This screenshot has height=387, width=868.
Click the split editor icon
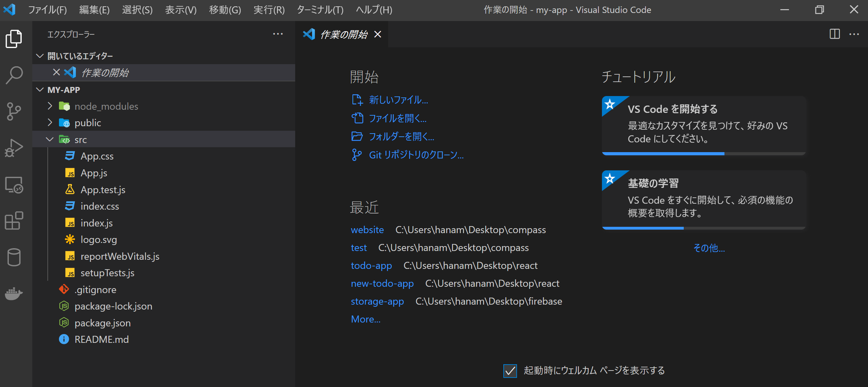tap(834, 34)
